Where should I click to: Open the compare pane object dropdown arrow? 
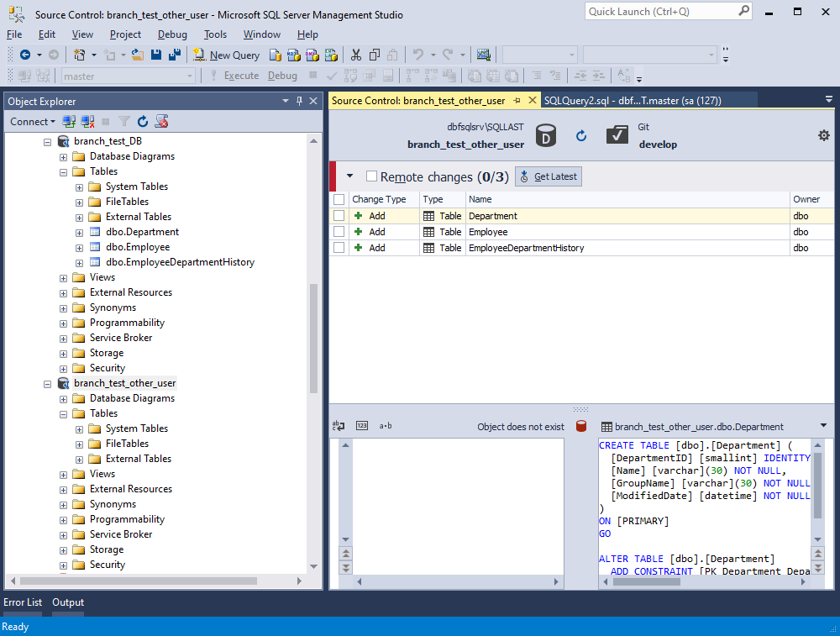pos(823,425)
